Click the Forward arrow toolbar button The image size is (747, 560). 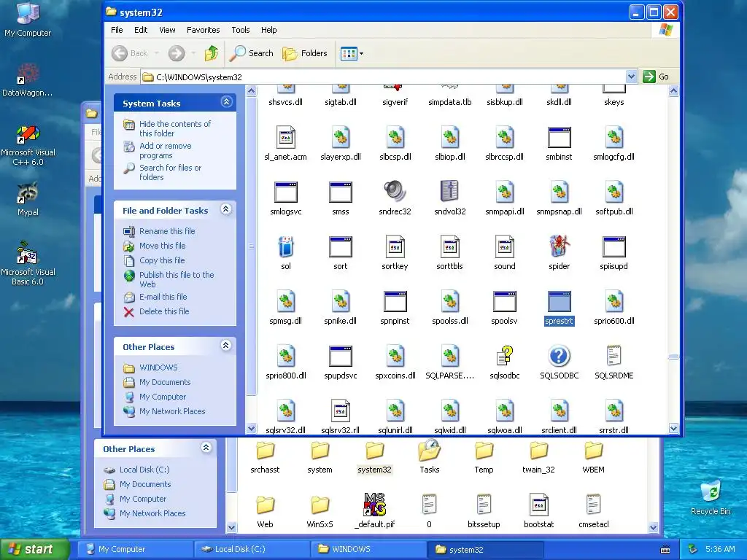click(177, 53)
